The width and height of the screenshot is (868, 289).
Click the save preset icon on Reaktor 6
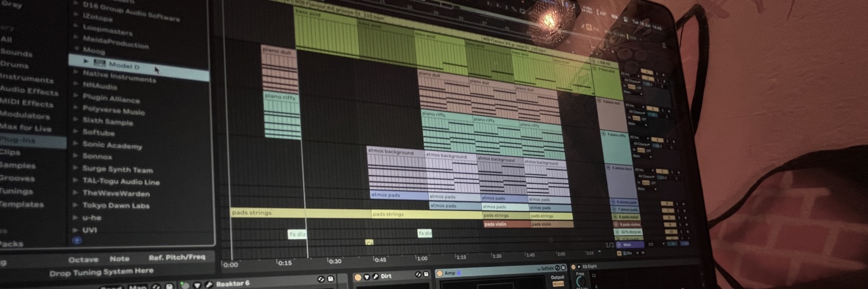pos(330,279)
